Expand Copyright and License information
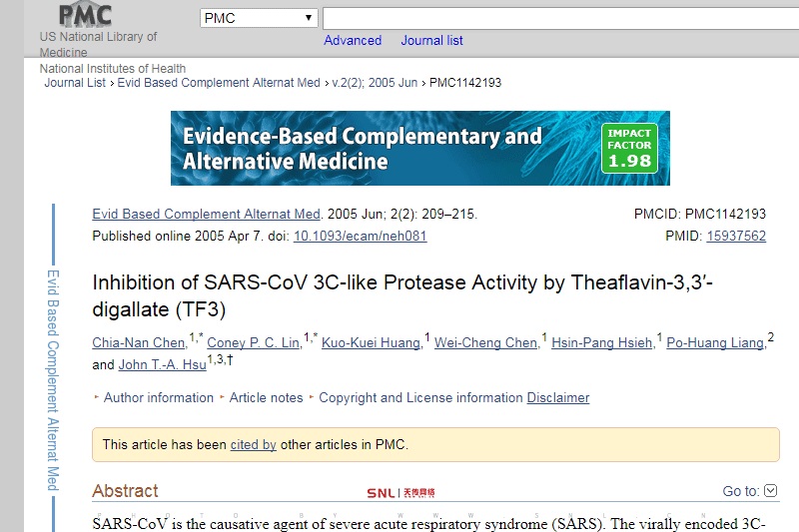The height and width of the screenshot is (532, 799). [x=420, y=397]
